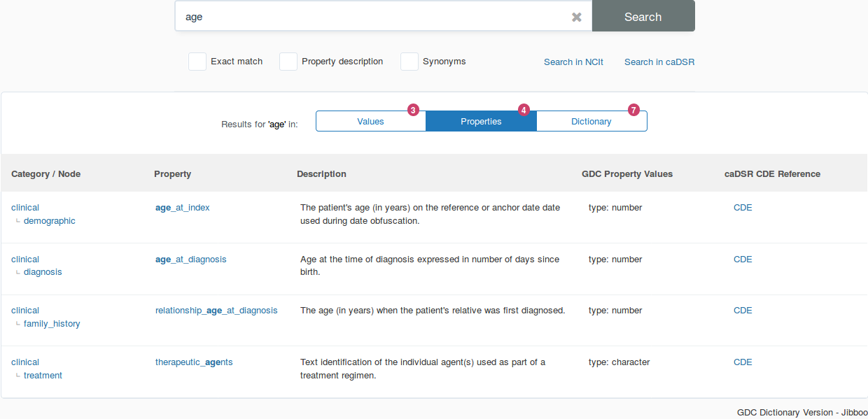Open relationship_age_at_diagnosis property
This screenshot has width=868, height=419.
pyautogui.click(x=216, y=311)
